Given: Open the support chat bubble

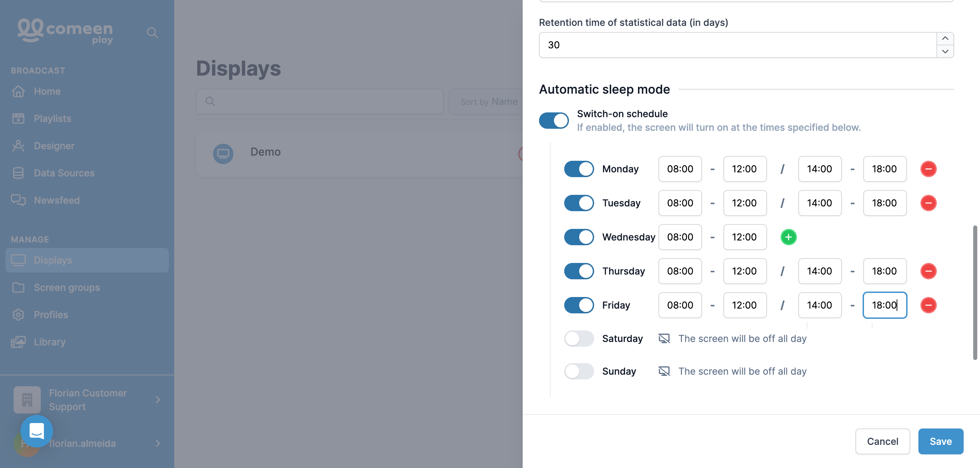Looking at the screenshot, I should coord(36,431).
